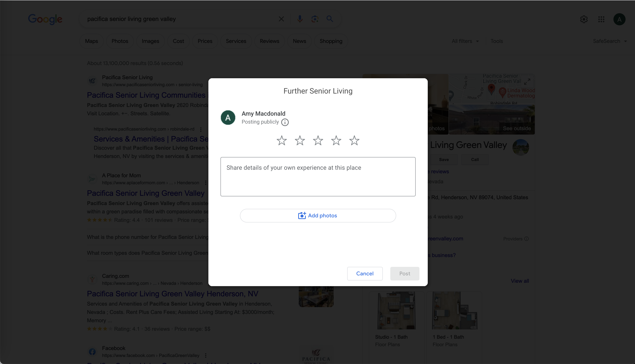
Task: Rate five stars in review dialog
Action: [354, 140]
